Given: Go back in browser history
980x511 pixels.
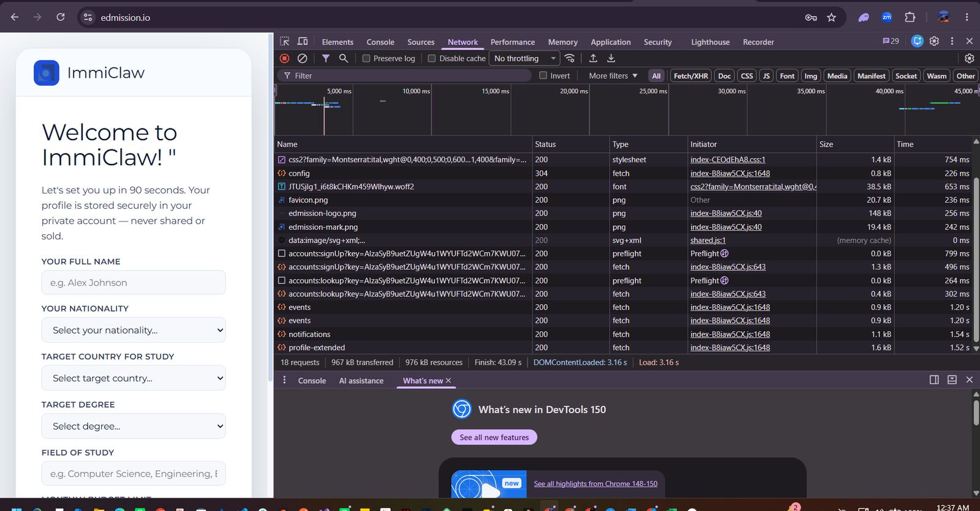Looking at the screenshot, I should point(15,17).
